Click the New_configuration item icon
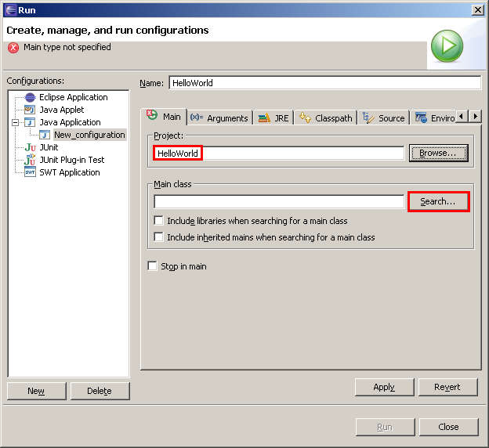This screenshot has width=489, height=448. (x=45, y=135)
